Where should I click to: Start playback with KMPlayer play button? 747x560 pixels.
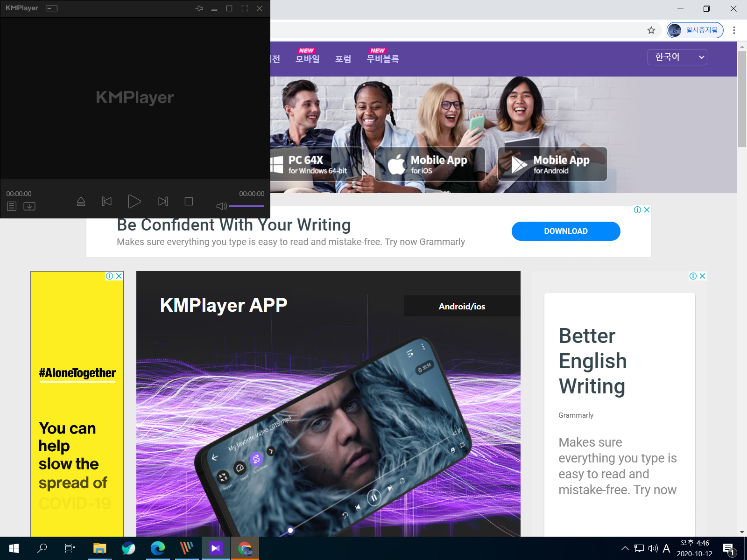(134, 202)
